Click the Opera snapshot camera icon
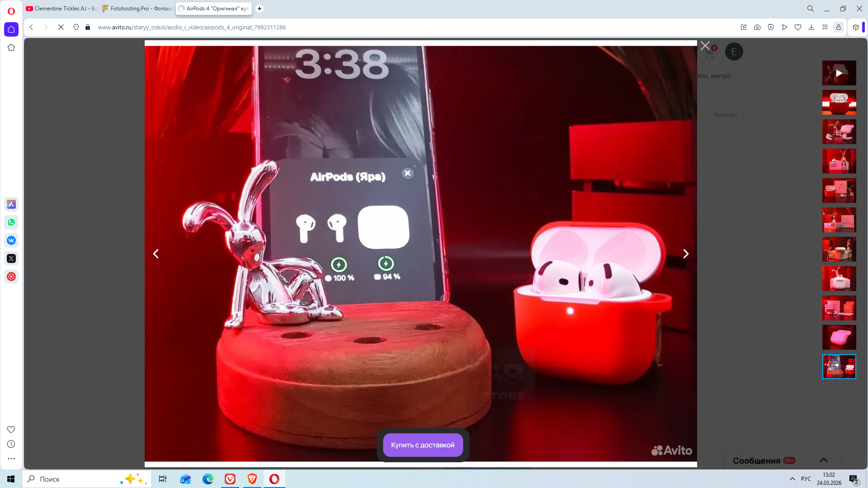 click(757, 27)
